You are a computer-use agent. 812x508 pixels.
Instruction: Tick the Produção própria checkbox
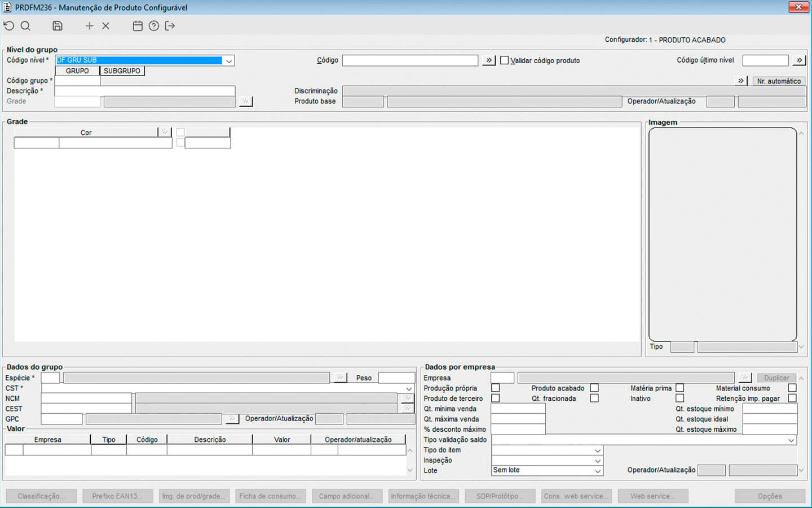coord(495,388)
